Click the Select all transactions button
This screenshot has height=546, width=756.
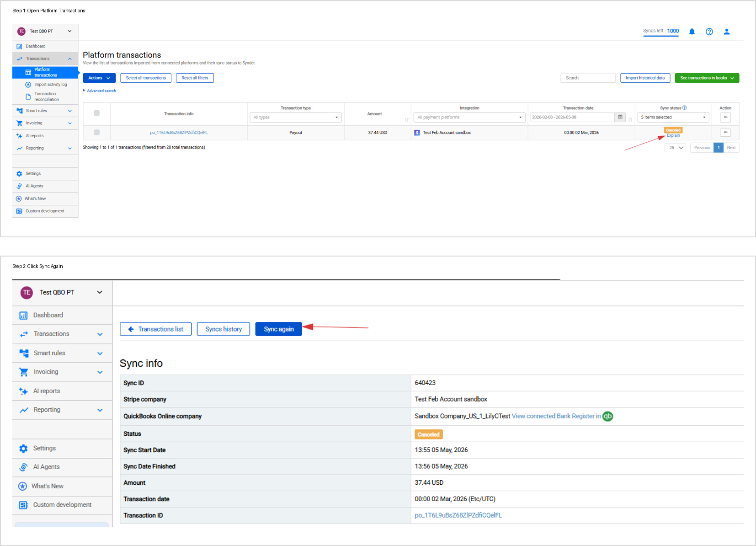click(146, 78)
